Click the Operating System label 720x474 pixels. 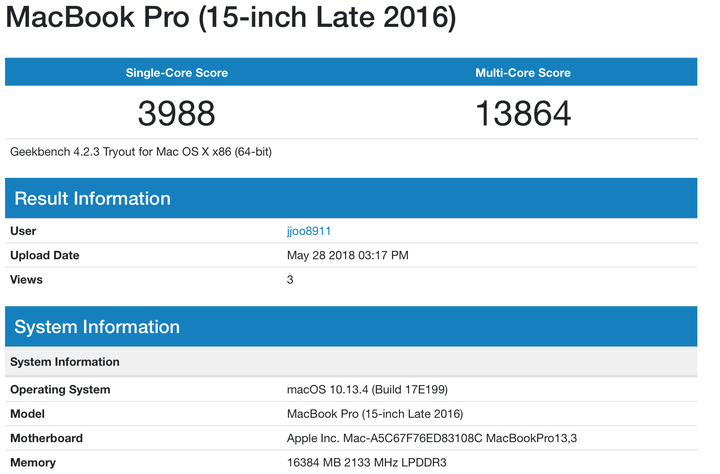click(60, 389)
